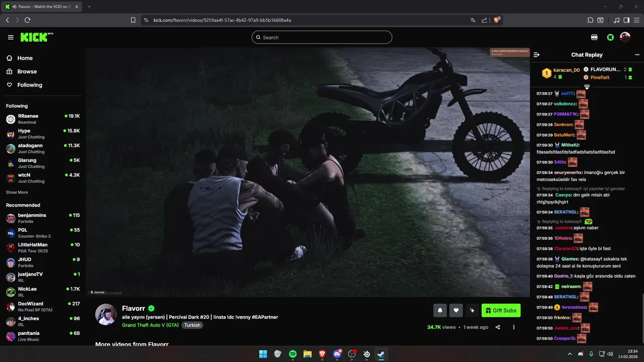644x362 pixels.
Task: Open panitania recommended channel
Action: 43,336
